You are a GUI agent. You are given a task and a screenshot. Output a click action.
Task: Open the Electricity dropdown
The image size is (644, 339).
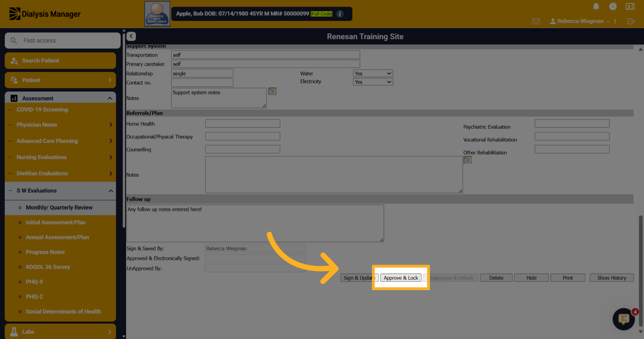click(x=373, y=82)
